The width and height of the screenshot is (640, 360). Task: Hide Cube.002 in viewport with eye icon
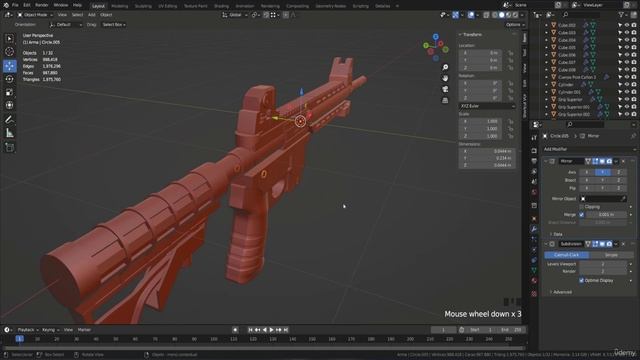coord(627,25)
